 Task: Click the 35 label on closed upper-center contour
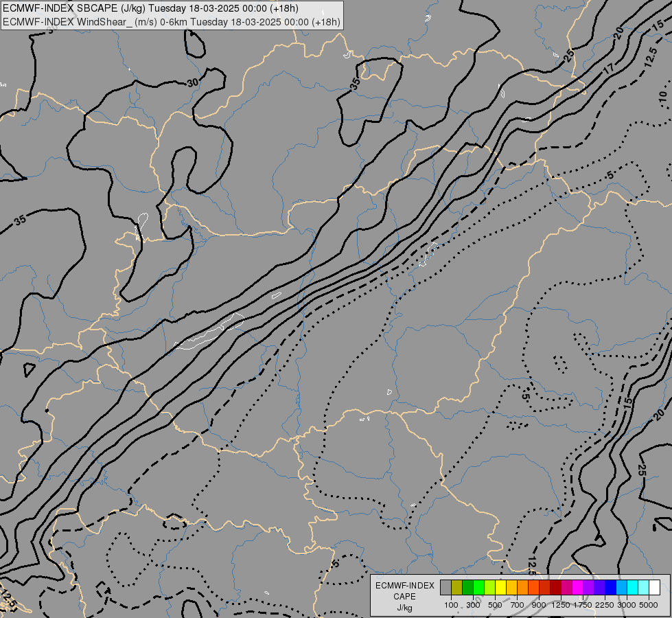(x=354, y=84)
